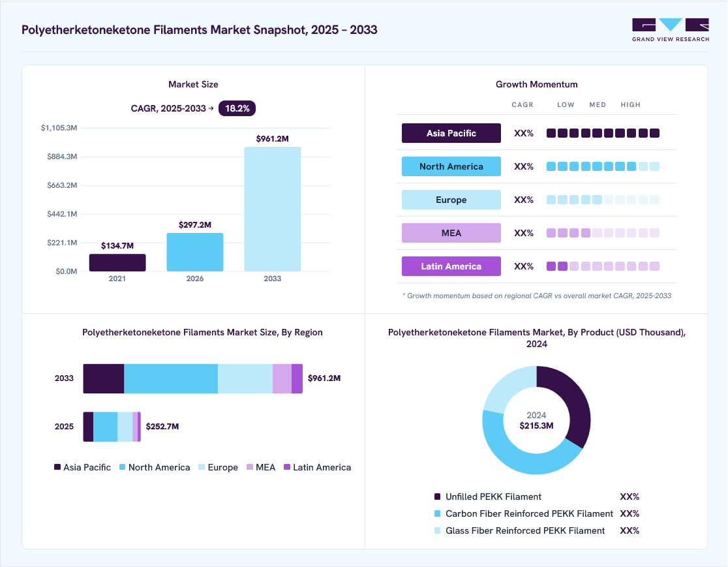The width and height of the screenshot is (728, 567).
Task: Click the XX% value for Unfilled PEKK Filament
Action: coord(629,497)
